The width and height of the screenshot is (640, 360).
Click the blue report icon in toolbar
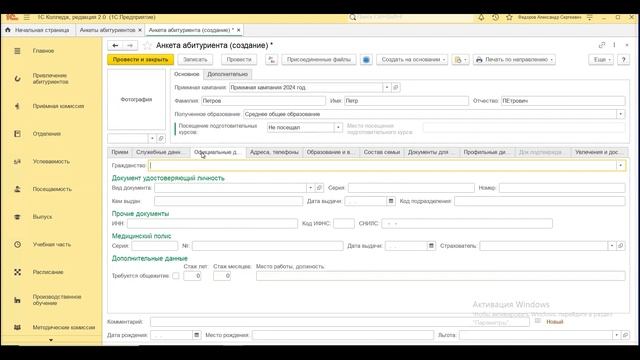[x=366, y=60]
